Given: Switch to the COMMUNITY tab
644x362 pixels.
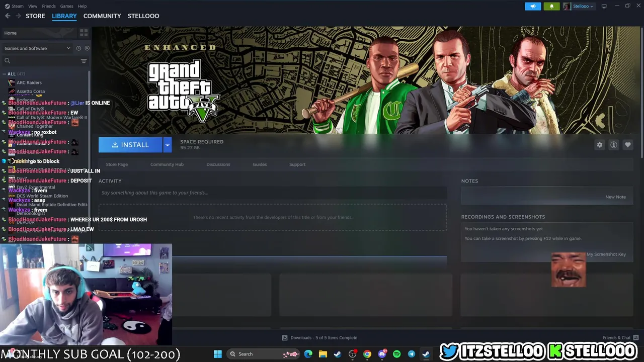Looking at the screenshot, I should pos(102,16).
